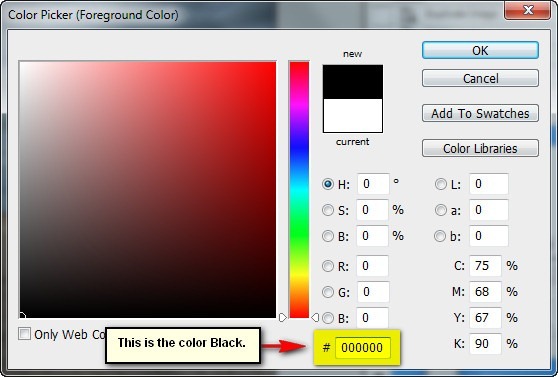Click the Lab b value field
Viewport: 558px width, 377px height.
coord(489,236)
